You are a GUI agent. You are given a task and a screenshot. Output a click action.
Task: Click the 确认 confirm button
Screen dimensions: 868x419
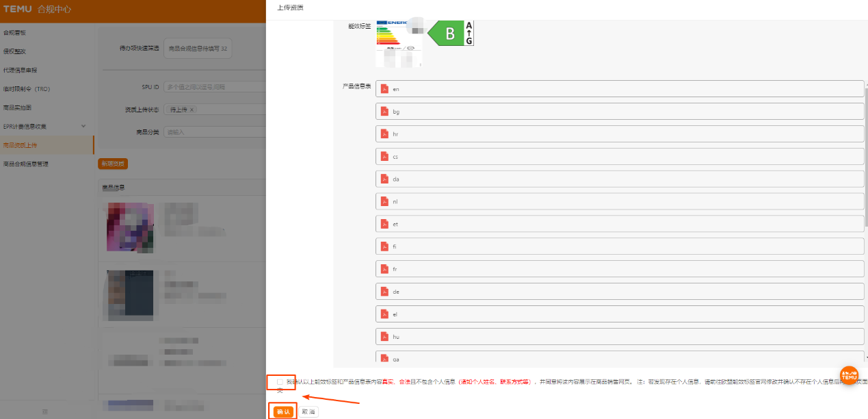click(282, 411)
